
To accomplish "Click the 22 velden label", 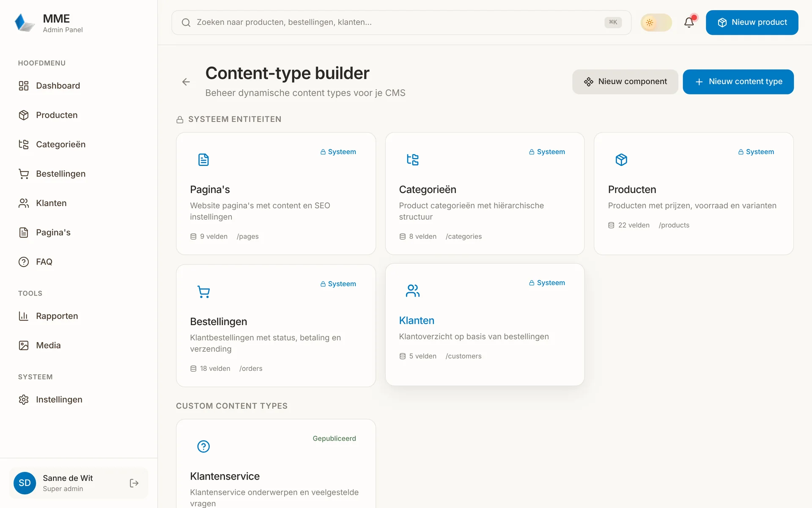I will pos(634,225).
